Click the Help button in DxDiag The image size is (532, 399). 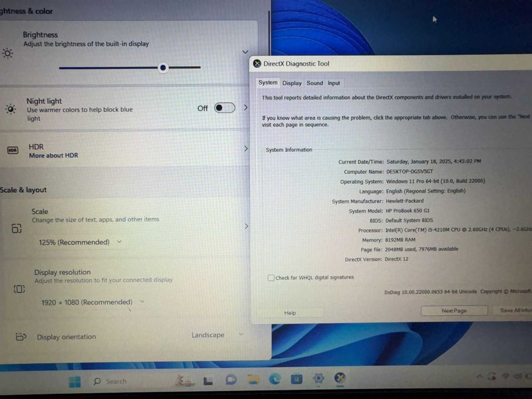290,313
